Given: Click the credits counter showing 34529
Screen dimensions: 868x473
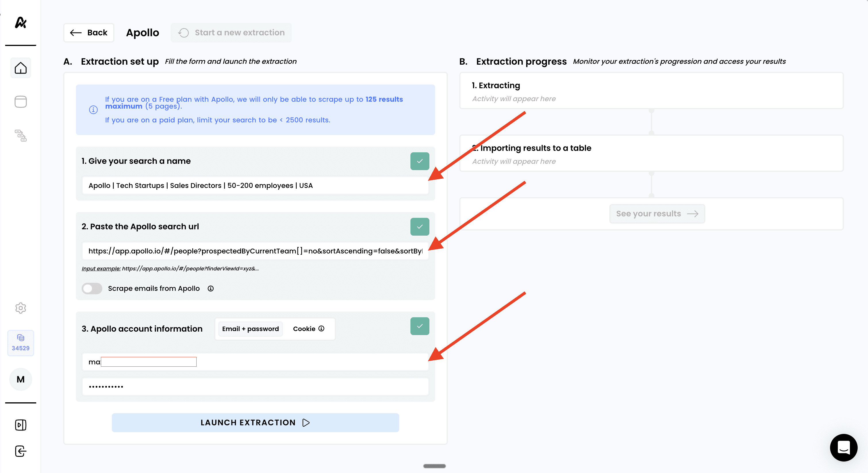Looking at the screenshot, I should click(x=21, y=343).
